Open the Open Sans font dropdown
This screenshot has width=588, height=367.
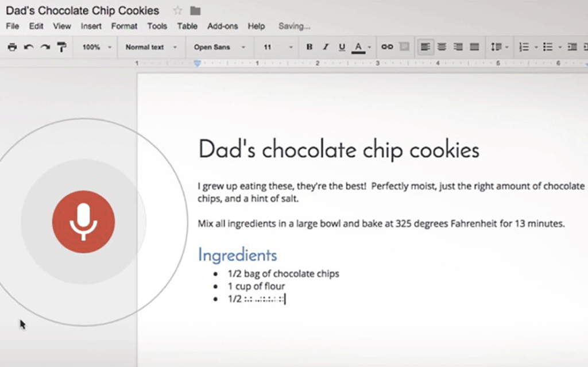click(x=219, y=47)
